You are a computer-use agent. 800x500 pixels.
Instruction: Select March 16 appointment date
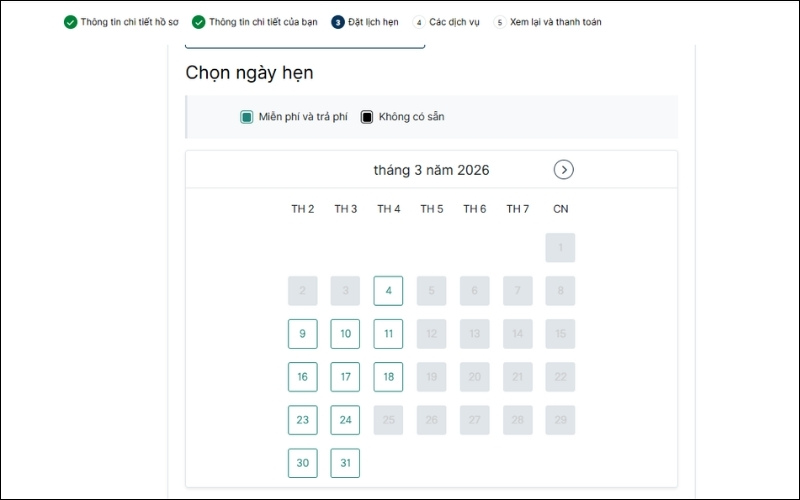(302, 377)
